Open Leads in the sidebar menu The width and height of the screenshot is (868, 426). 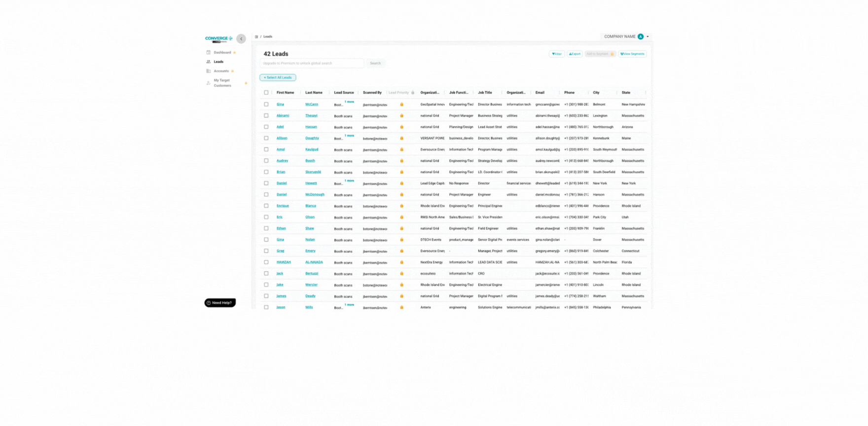(218, 62)
